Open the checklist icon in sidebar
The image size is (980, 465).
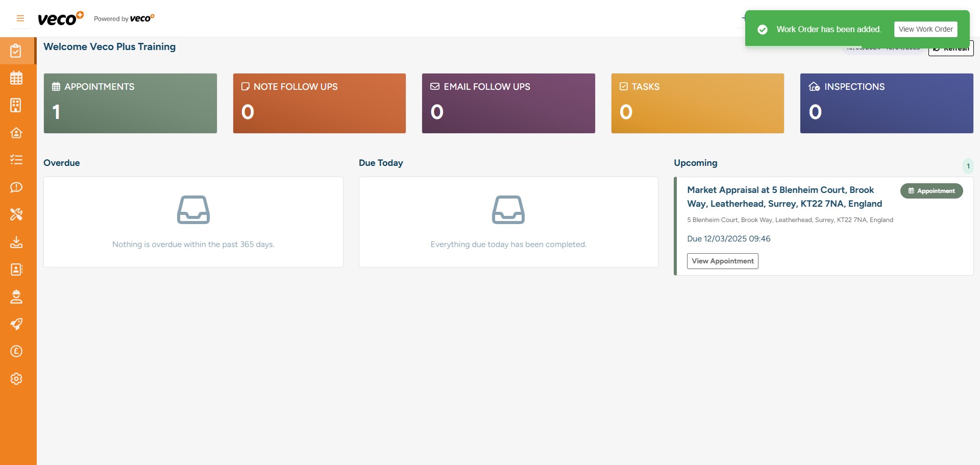pyautogui.click(x=16, y=160)
